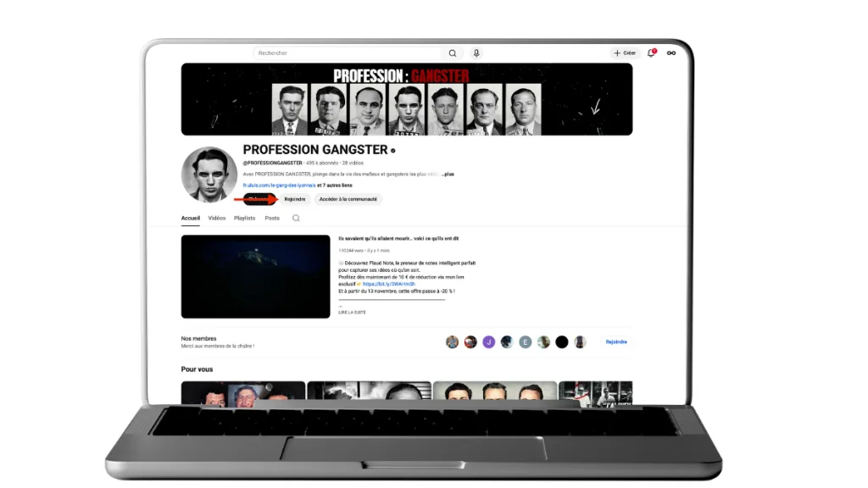Click the purple J member avatar
Viewport: 868px width, 488px height.
[x=488, y=341]
